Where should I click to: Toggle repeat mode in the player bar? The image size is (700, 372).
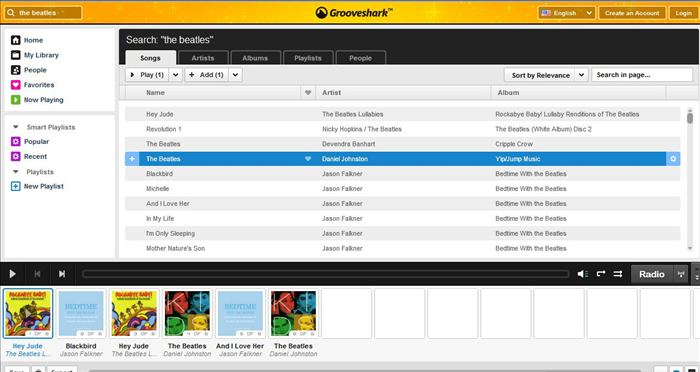coord(601,274)
